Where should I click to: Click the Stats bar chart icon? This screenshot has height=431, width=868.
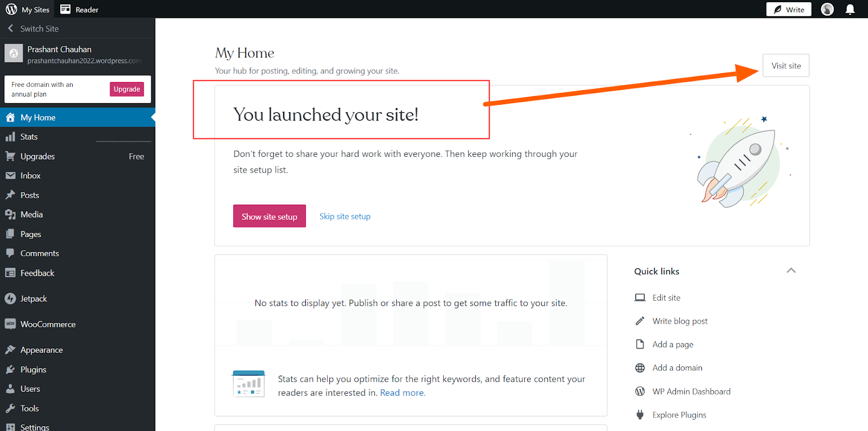[x=10, y=137]
